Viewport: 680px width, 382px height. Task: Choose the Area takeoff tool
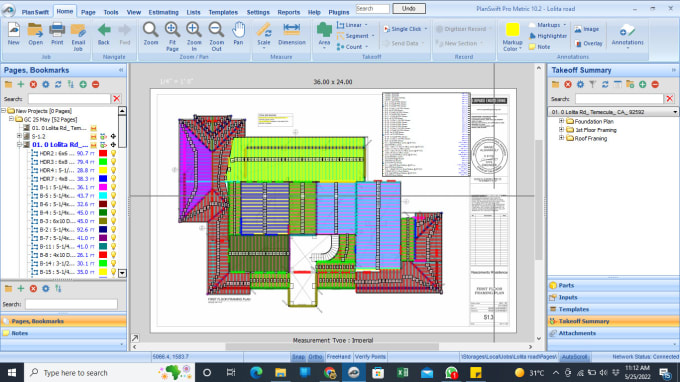[x=324, y=34]
